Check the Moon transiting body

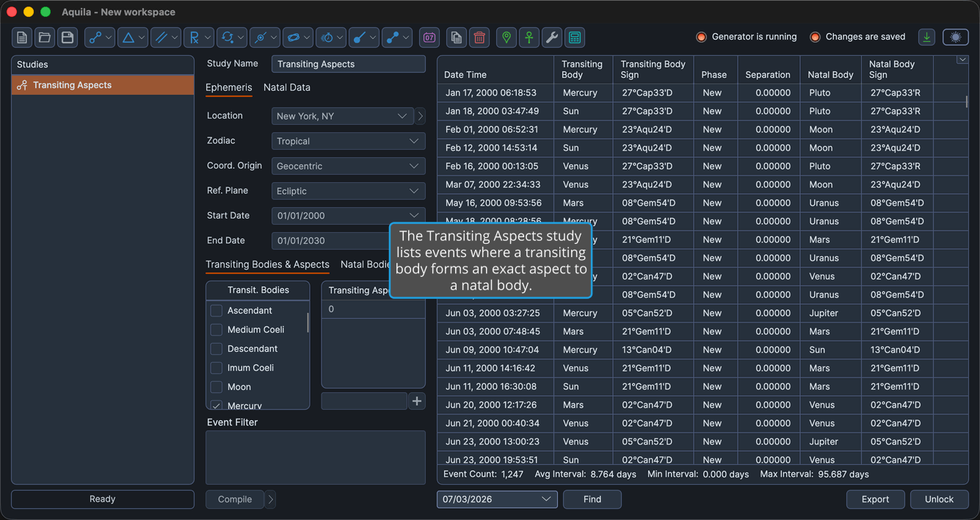click(217, 387)
